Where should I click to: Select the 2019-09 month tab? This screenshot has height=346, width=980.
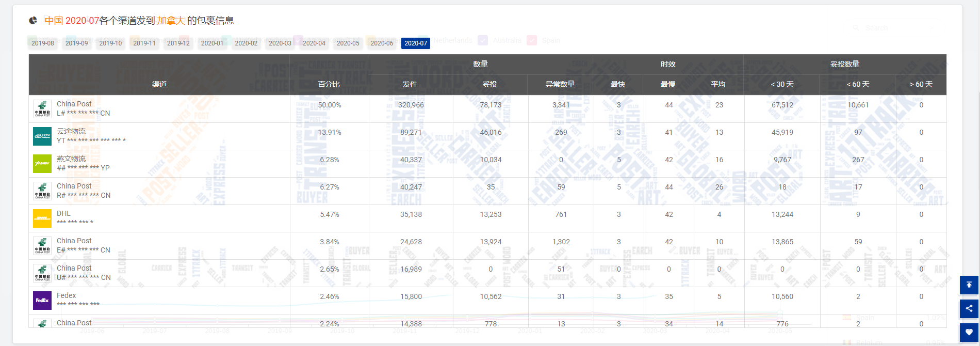[x=76, y=43]
